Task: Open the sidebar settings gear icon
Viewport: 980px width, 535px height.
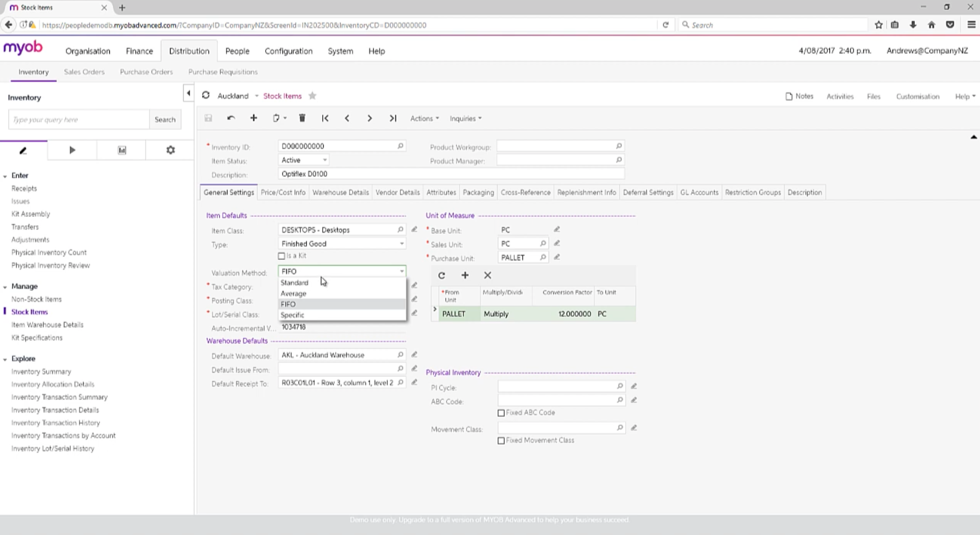Action: click(x=170, y=150)
